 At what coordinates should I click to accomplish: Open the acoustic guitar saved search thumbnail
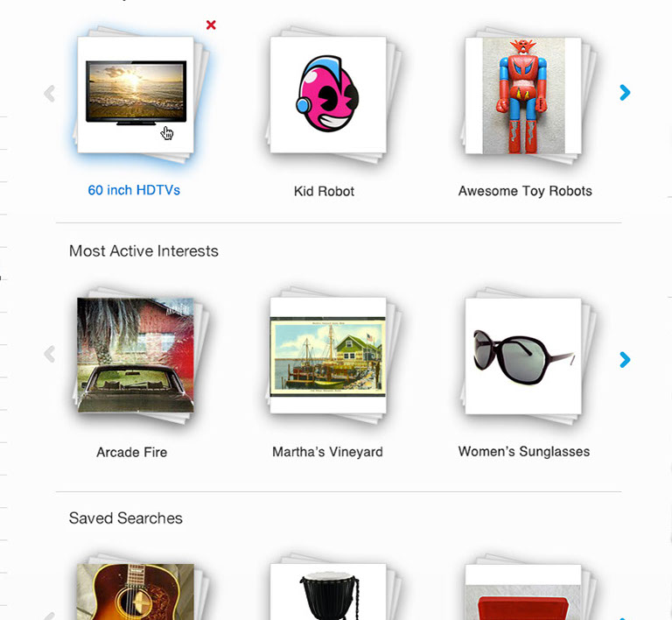pos(136,592)
